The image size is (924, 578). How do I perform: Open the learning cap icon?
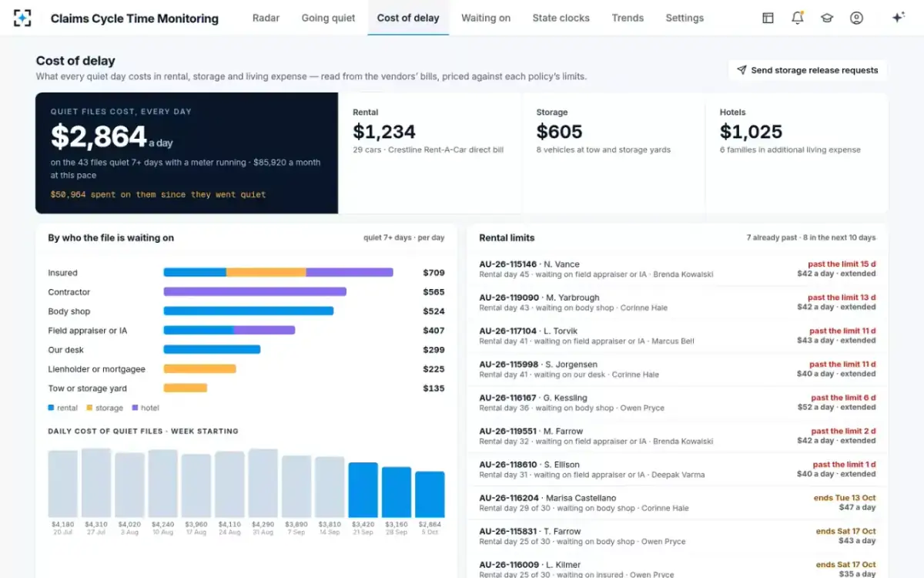[827, 18]
